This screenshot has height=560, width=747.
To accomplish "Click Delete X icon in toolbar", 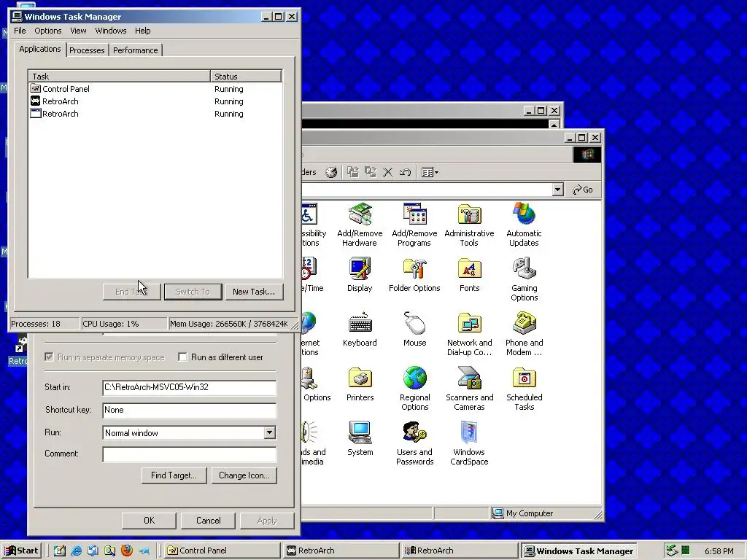I will pyautogui.click(x=388, y=172).
